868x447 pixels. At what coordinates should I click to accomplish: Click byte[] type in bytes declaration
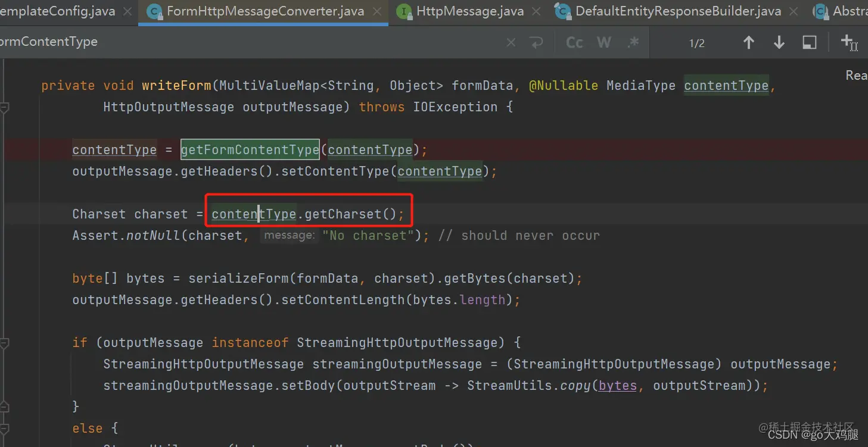(x=95, y=279)
